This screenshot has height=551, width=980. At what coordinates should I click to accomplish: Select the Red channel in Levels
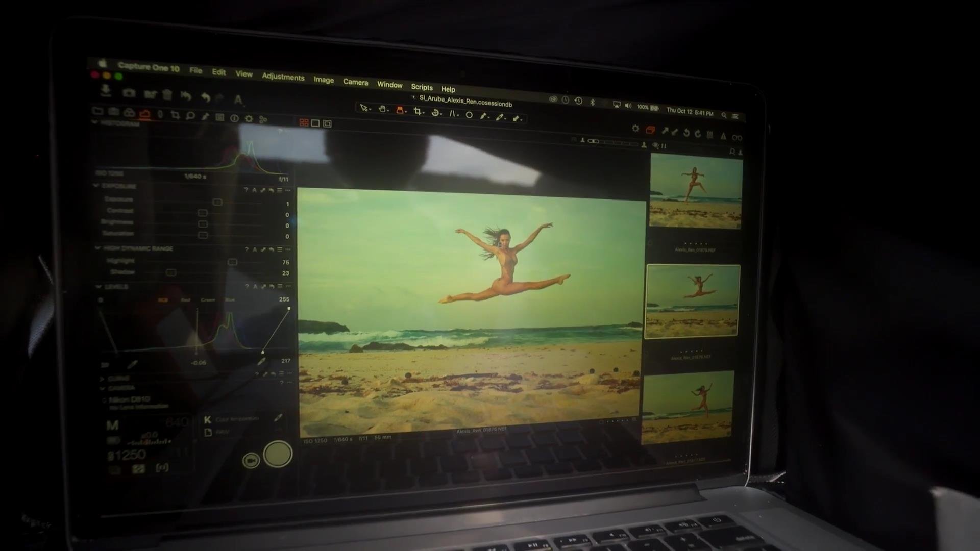click(x=185, y=300)
